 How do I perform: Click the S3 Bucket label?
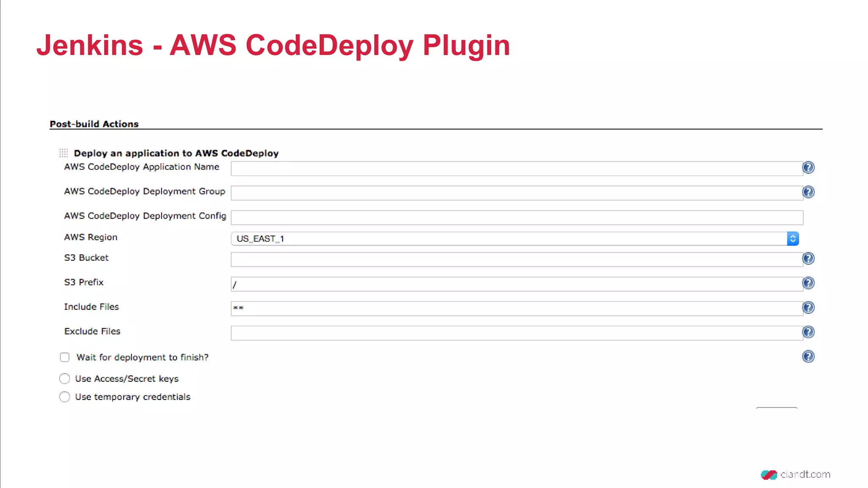pos(86,258)
